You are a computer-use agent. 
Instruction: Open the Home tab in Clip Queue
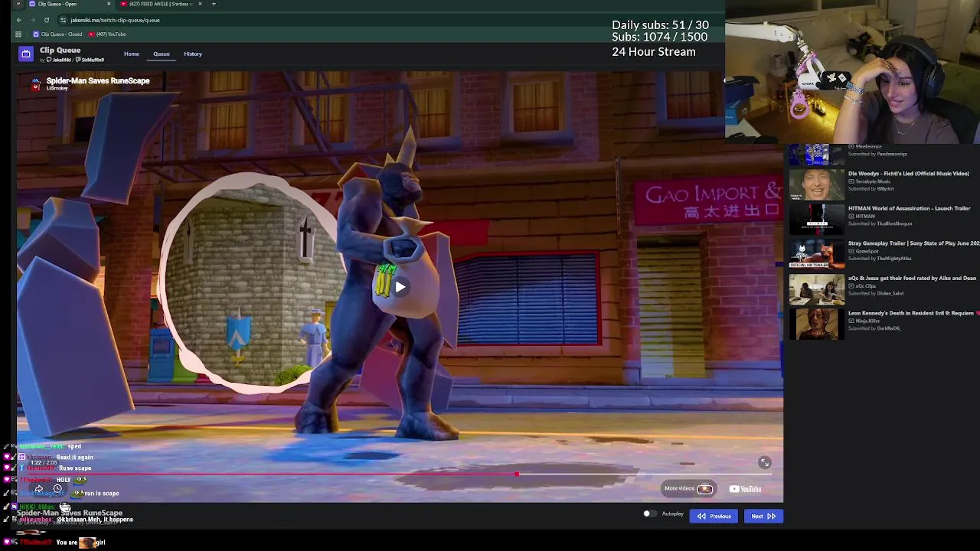click(x=132, y=54)
